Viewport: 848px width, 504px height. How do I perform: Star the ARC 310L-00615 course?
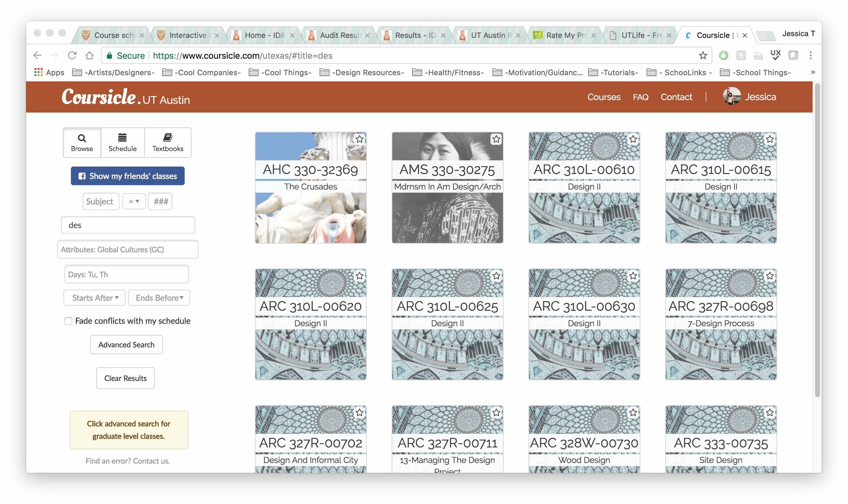pos(770,139)
